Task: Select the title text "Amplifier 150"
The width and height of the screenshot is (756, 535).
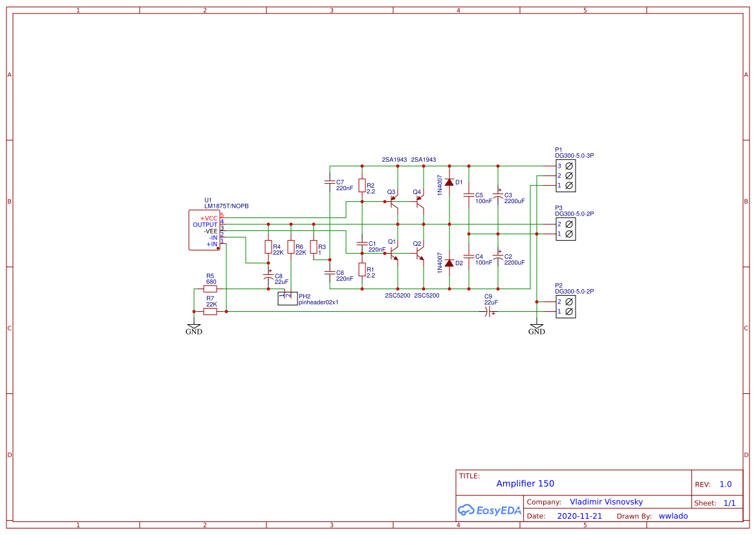Action: (x=525, y=484)
